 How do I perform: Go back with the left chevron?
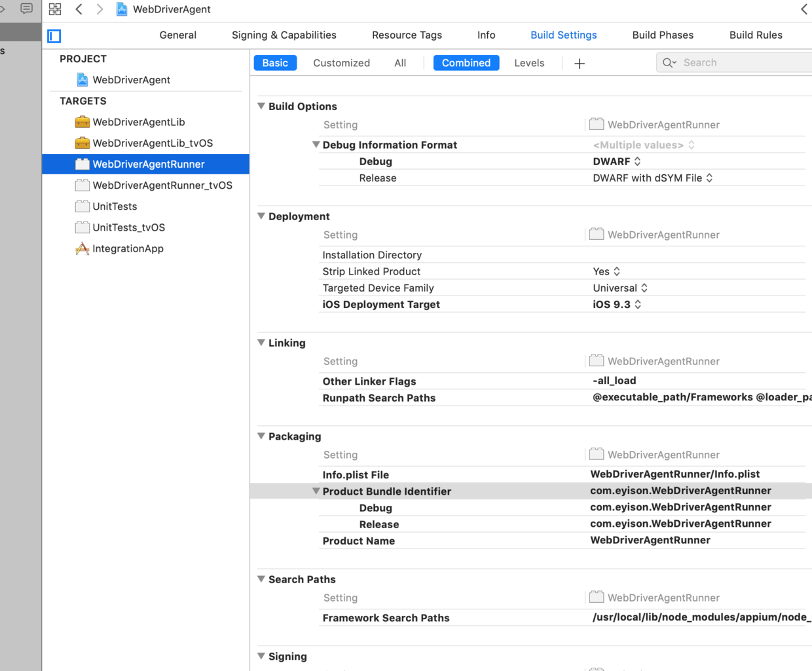(x=79, y=9)
